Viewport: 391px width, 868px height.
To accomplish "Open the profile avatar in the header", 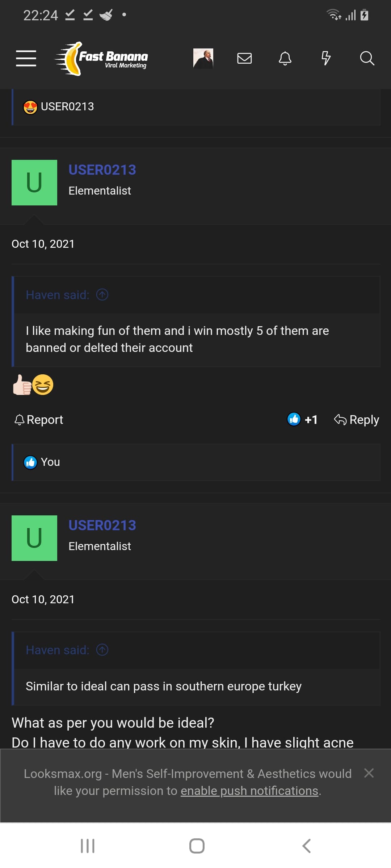I will click(203, 58).
